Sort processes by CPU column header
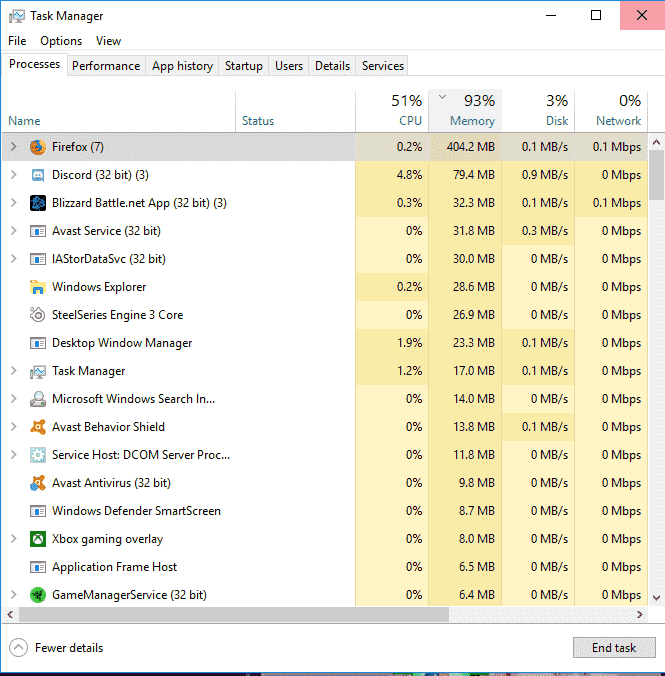 [x=392, y=111]
